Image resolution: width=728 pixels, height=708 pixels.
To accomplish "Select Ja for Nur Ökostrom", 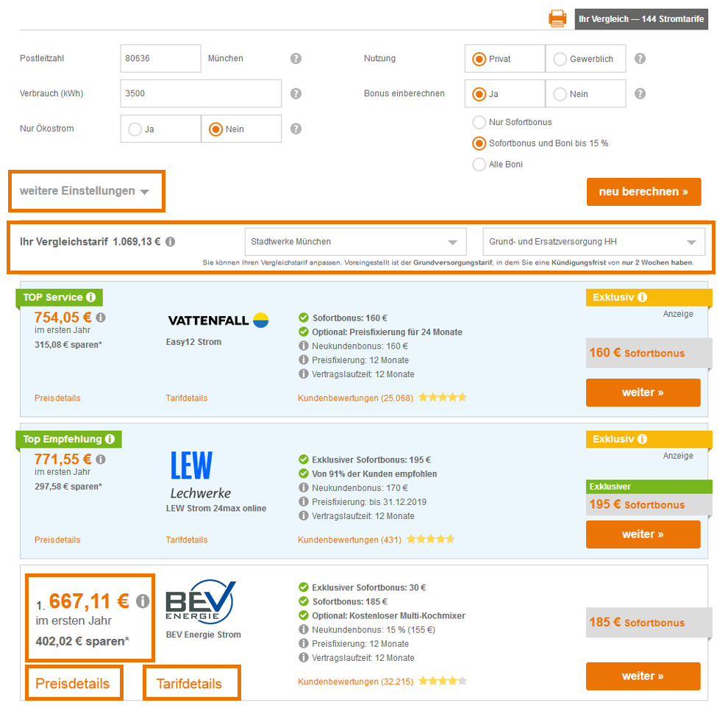I will click(x=160, y=129).
